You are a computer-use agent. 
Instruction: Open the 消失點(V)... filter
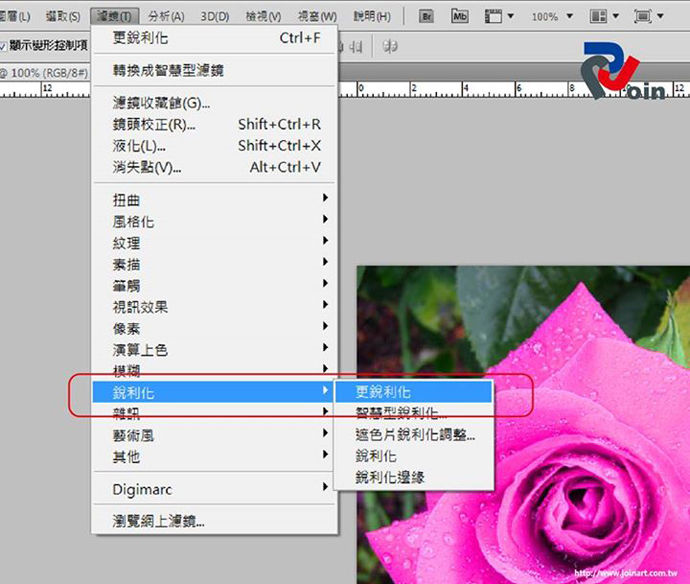[x=214, y=167]
